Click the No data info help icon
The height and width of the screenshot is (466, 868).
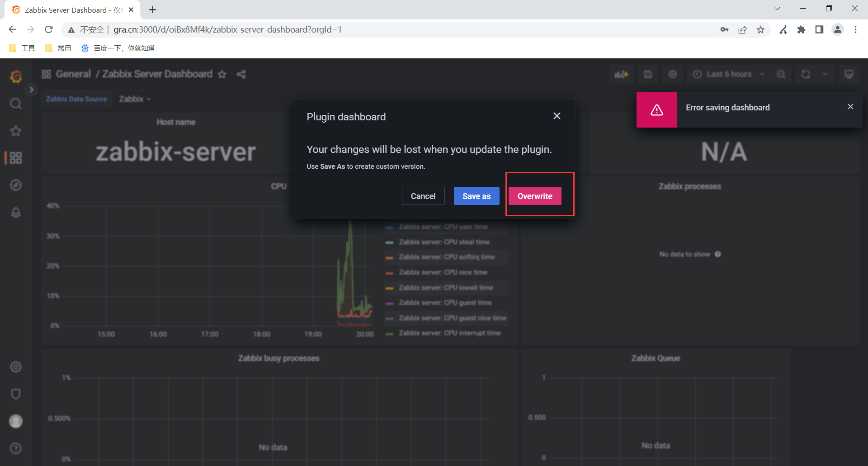pyautogui.click(x=718, y=254)
